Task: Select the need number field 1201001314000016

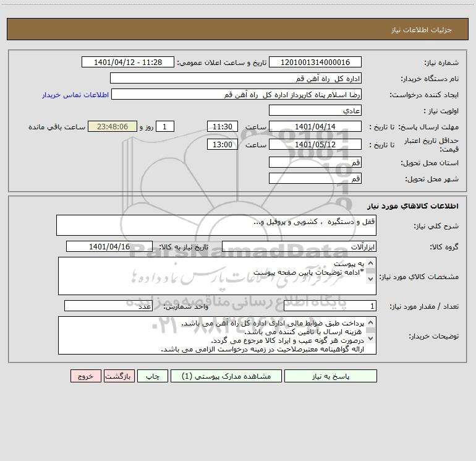Action: [315, 62]
